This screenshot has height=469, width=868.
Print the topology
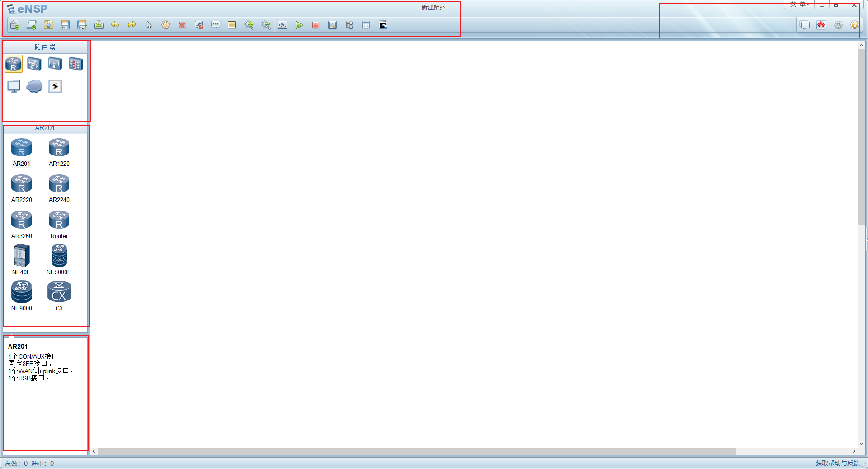tap(99, 25)
